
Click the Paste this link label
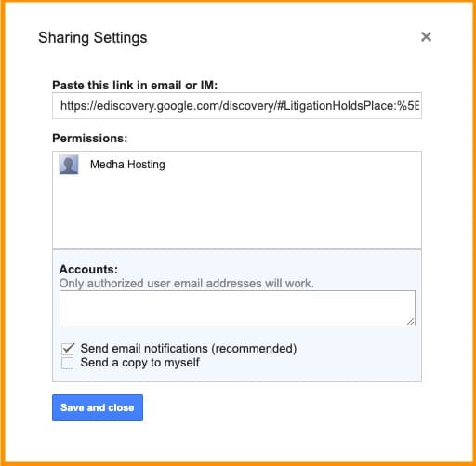pyautogui.click(x=135, y=85)
